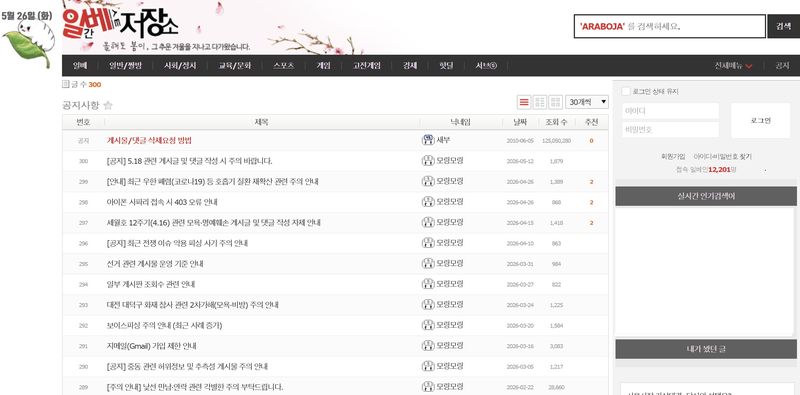Click the post number 300
The width and height of the screenshot is (800, 395).
pos(83,161)
